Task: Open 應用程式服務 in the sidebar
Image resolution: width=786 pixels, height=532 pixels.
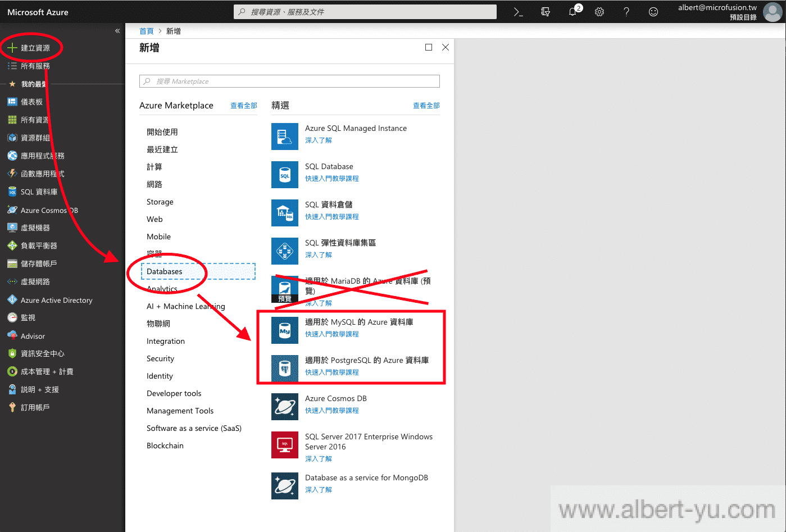Action: pos(35,156)
